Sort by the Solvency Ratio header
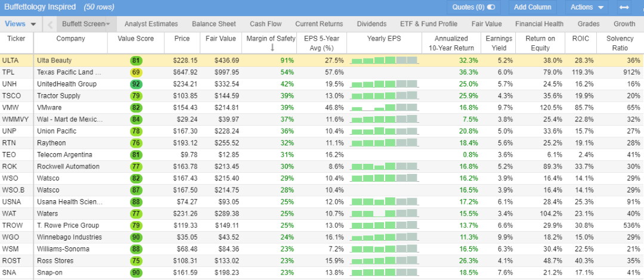This screenshot has width=644, height=280. click(x=620, y=43)
